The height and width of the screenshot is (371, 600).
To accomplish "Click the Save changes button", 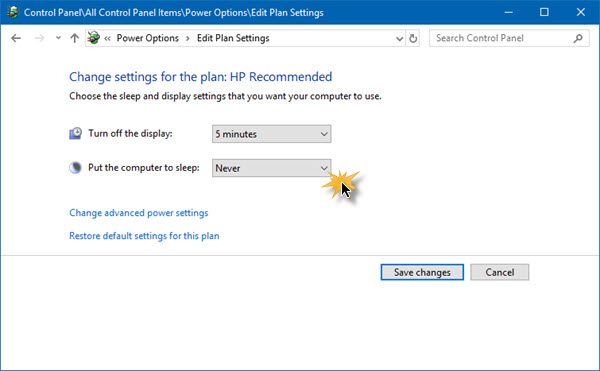I will pos(422,272).
